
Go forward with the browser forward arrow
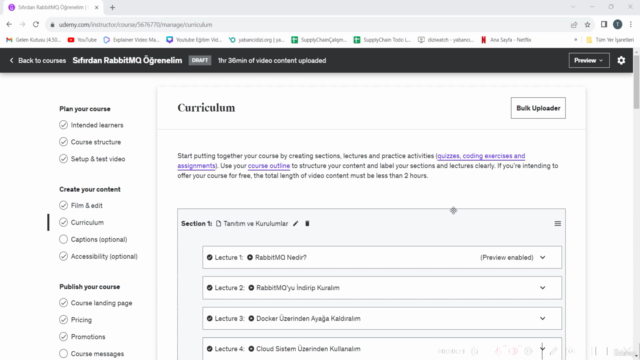(x=22, y=24)
